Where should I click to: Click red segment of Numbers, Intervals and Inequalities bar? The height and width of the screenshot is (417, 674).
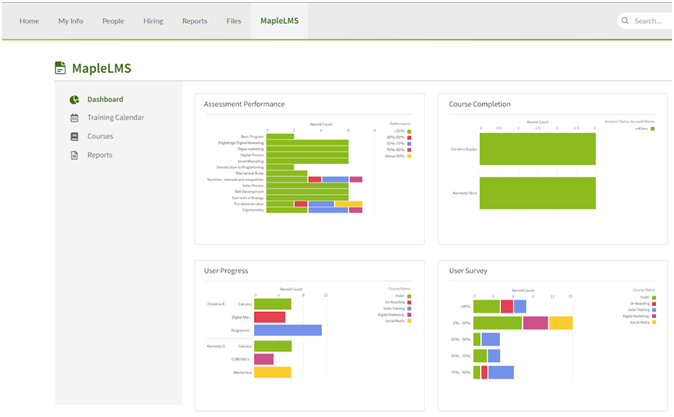pyautogui.click(x=315, y=179)
